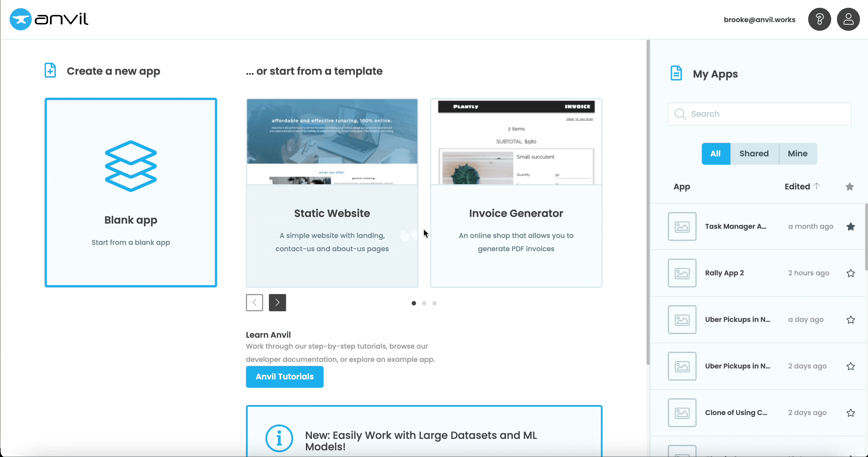This screenshot has height=457, width=868.
Task: Click the Invoice Generator template card
Action: pos(516,193)
